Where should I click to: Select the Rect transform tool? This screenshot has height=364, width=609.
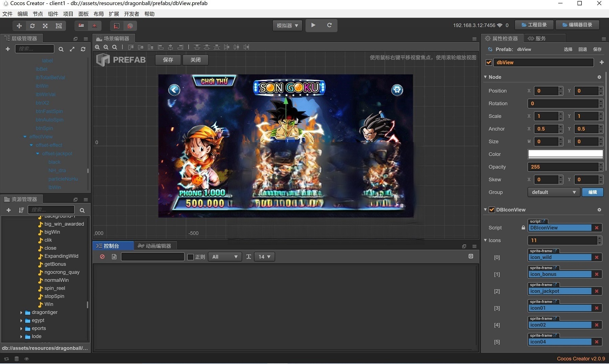(x=59, y=26)
